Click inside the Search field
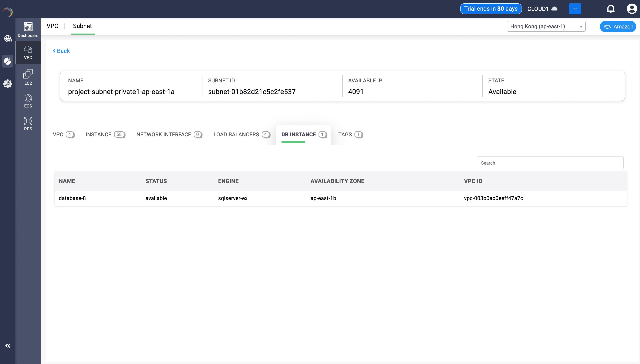Viewport: 640px width, 364px height. pos(550,162)
